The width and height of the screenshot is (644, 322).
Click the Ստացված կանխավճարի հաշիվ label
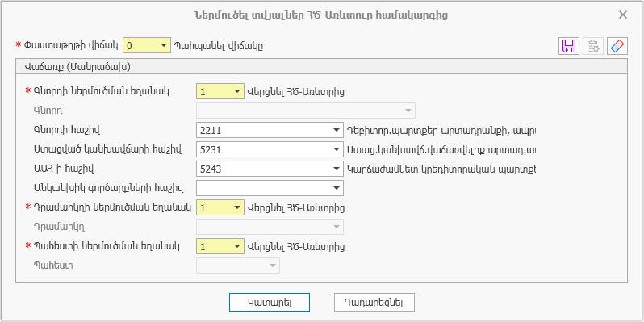(107, 149)
